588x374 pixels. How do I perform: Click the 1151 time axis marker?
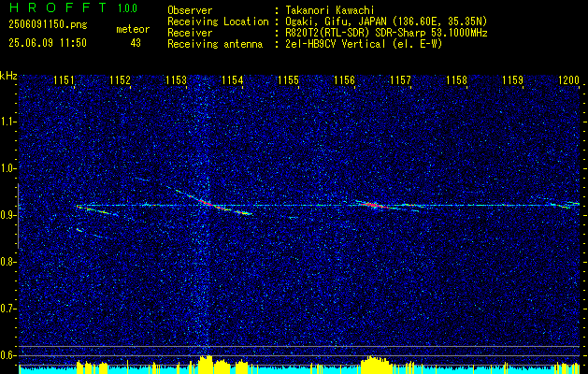pos(64,79)
